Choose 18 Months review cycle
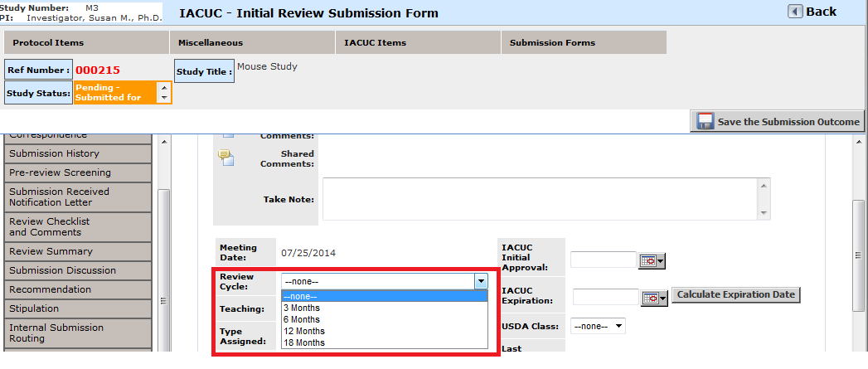This screenshot has height=369, width=868. (x=384, y=343)
